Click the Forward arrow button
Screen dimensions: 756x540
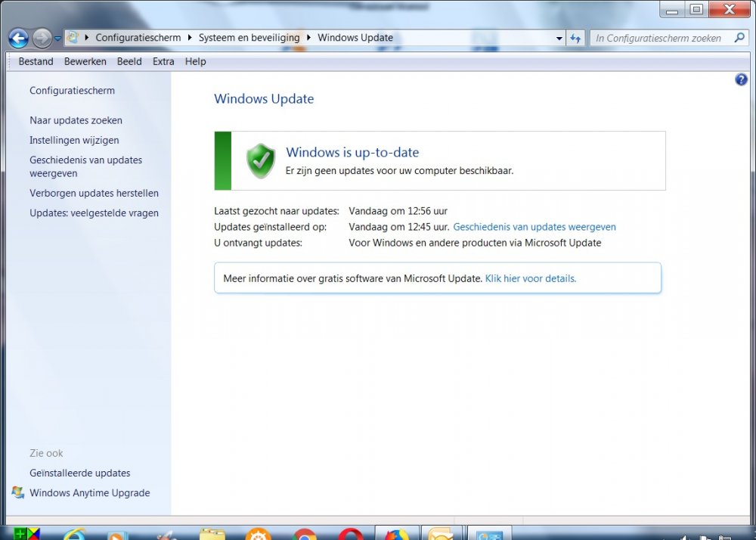[42, 38]
